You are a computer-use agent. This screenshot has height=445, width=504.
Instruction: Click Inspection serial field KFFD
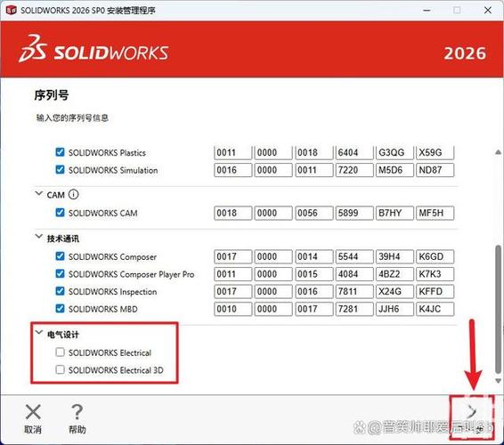(x=435, y=291)
